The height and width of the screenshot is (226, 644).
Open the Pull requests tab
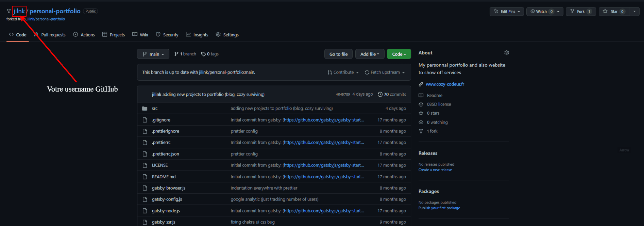pos(50,35)
